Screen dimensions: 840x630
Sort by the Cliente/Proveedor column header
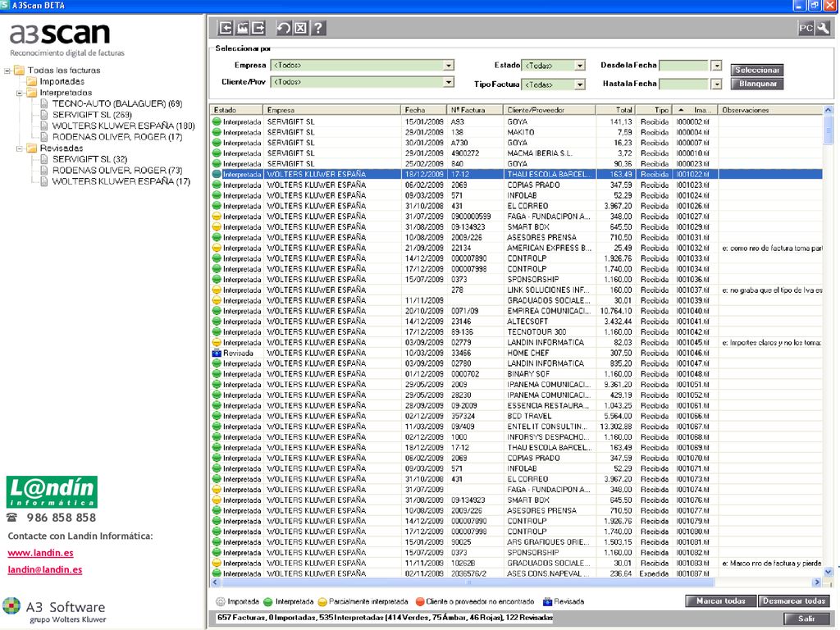coord(550,110)
